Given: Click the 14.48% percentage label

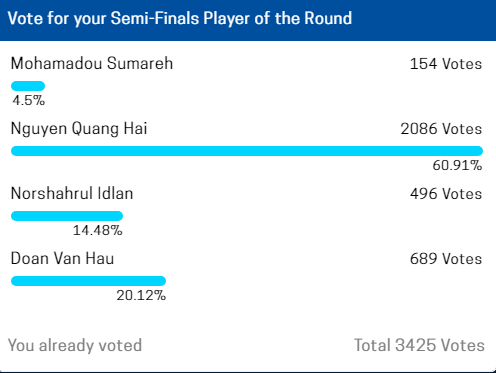Looking at the screenshot, I should (x=98, y=230).
